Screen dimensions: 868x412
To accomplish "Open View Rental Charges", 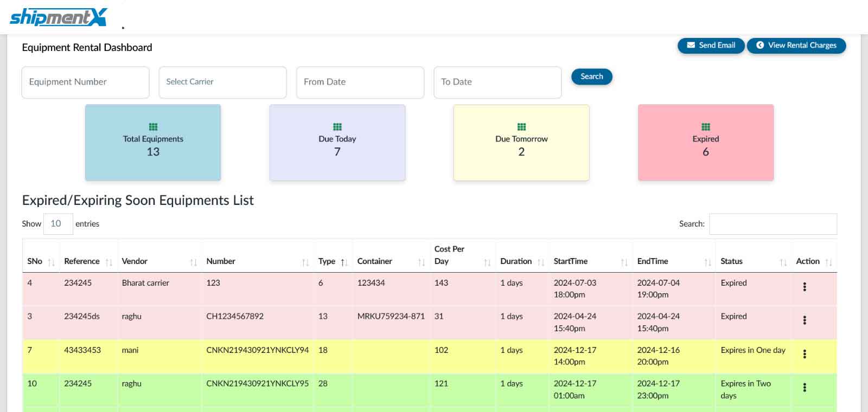I will click(x=796, y=46).
